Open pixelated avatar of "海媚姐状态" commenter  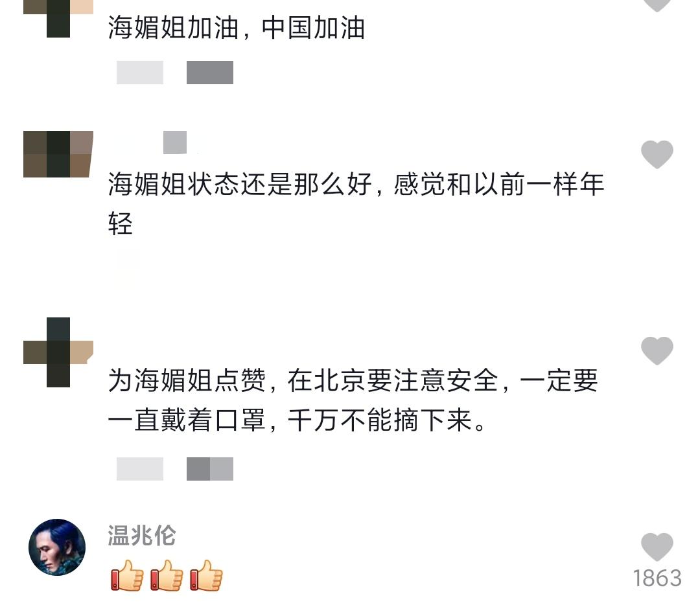coord(58,154)
